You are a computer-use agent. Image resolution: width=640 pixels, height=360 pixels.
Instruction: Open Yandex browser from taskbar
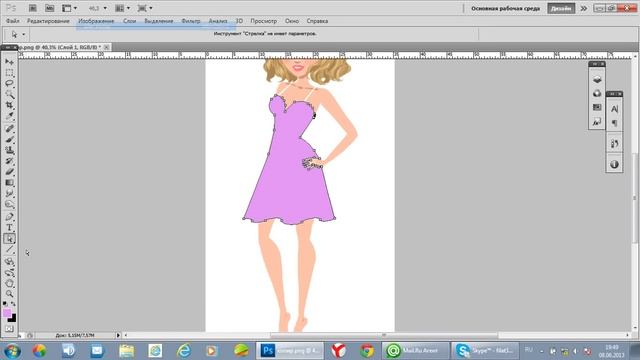(x=338, y=351)
